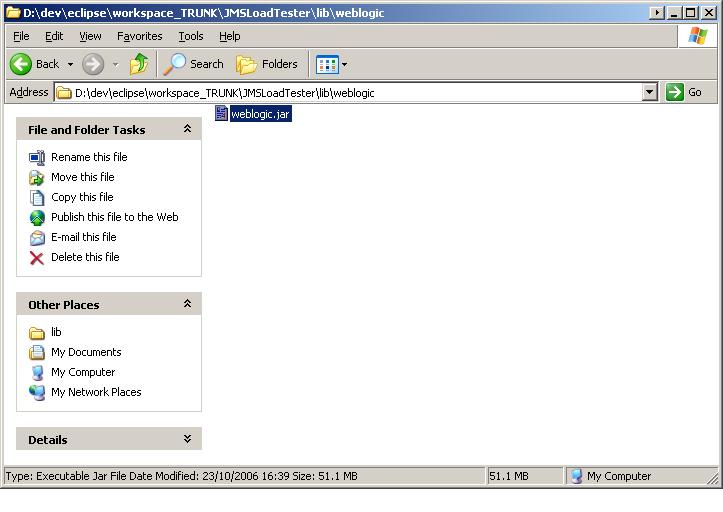Viewport: 723px width, 512px height.
Task: Click the status bar file type description
Action: [x=181, y=476]
